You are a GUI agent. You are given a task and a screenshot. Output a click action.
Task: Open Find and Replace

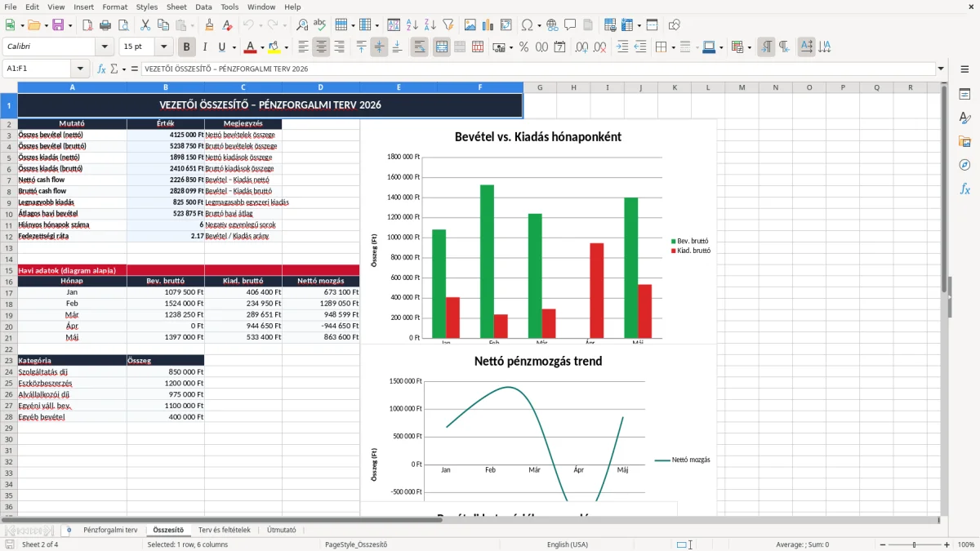point(302,25)
